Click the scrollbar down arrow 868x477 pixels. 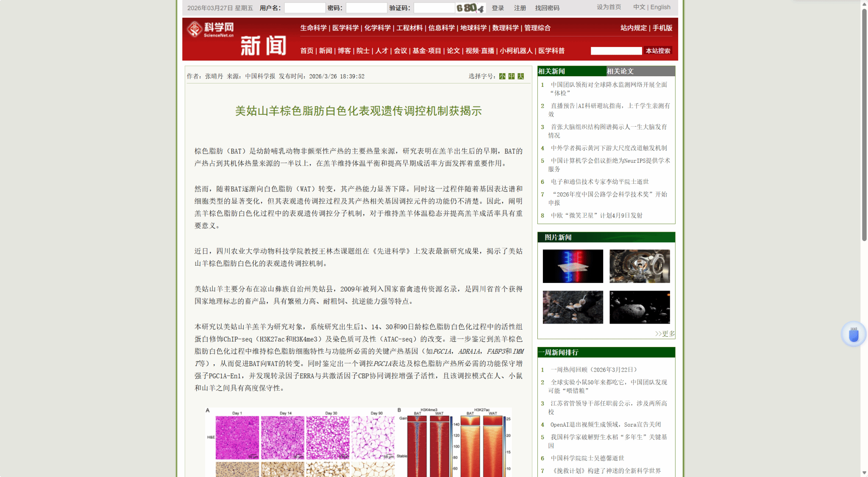(864, 473)
